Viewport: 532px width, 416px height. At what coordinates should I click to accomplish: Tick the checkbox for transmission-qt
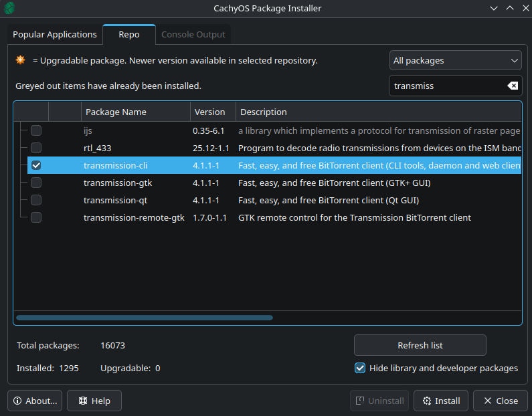pos(36,200)
